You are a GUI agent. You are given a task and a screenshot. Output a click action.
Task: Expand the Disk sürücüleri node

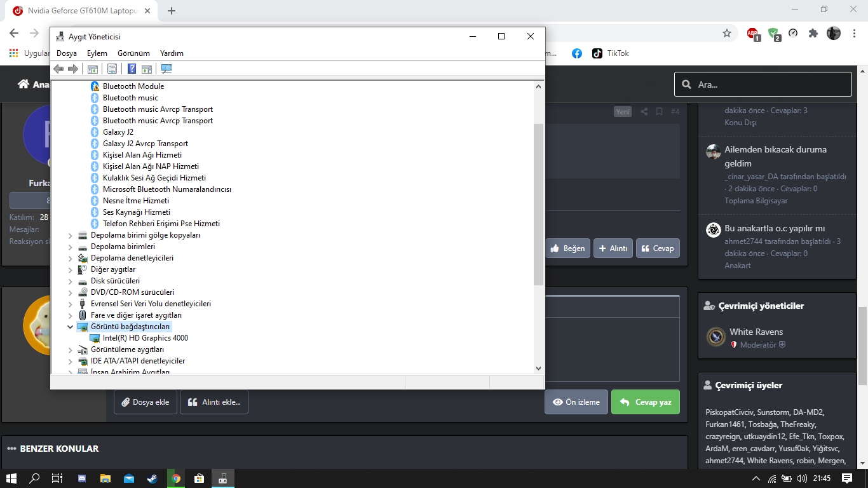tap(71, 281)
